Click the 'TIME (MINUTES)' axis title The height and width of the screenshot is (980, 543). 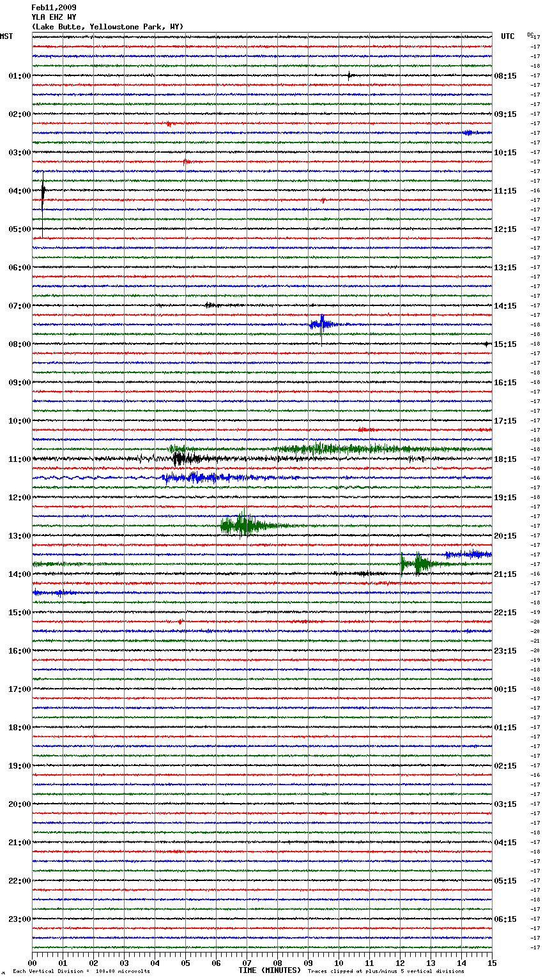[x=270, y=970]
